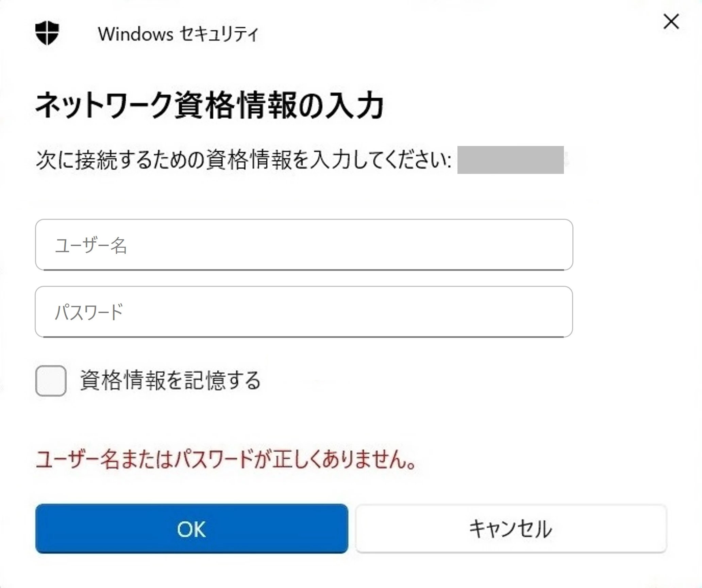This screenshot has width=702, height=588.
Task: Dismiss the prompt with キャンセル button
Action: coord(511,528)
